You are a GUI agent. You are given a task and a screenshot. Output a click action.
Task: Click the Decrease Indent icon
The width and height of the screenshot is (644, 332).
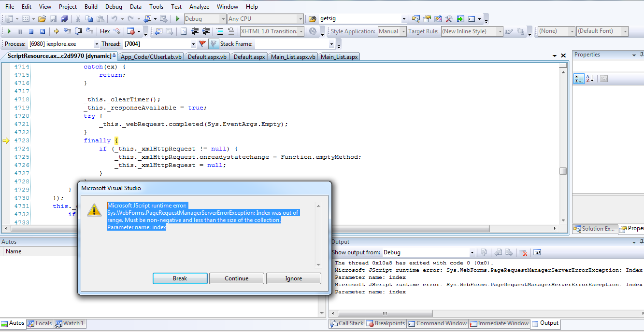click(195, 31)
